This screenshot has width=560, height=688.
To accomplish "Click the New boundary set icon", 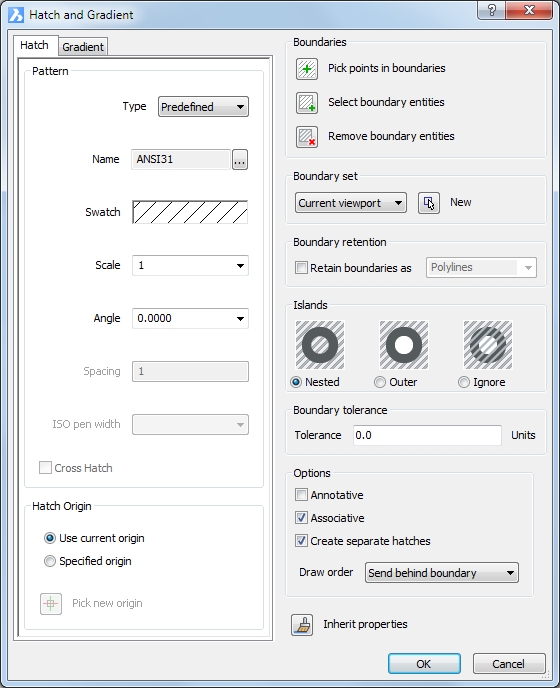I will click(429, 203).
